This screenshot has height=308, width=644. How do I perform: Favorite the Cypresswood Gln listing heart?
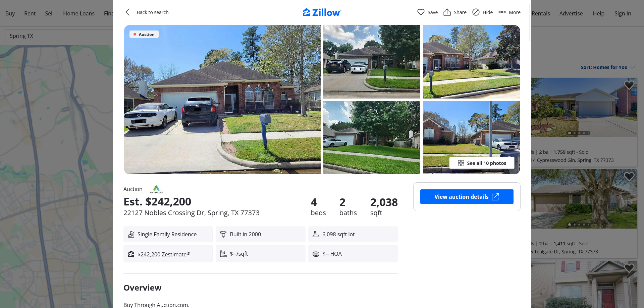(x=629, y=85)
